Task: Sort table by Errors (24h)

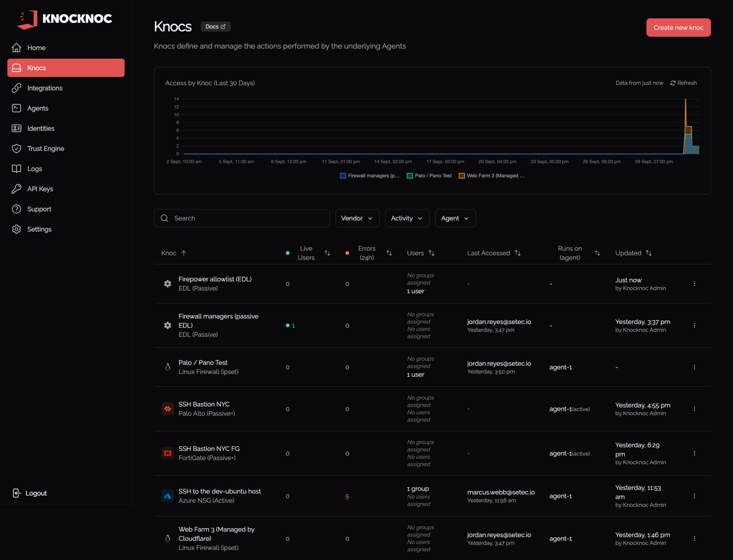Action: click(389, 253)
